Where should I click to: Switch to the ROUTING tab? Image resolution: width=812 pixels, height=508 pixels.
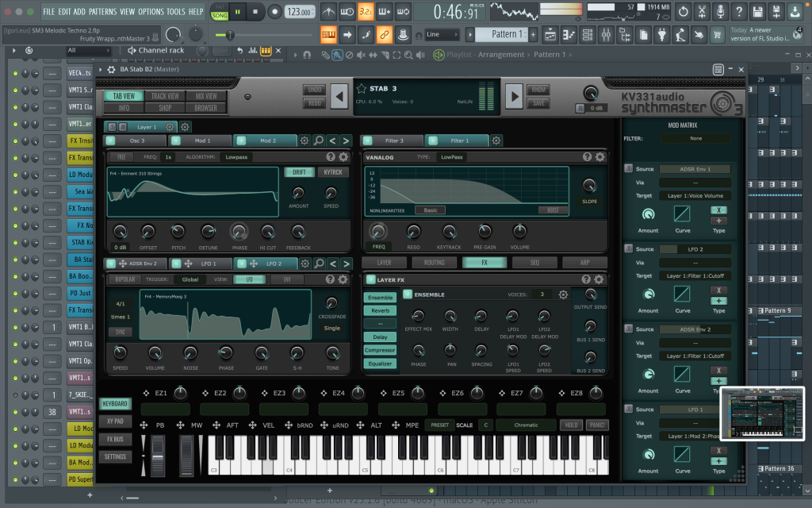pyautogui.click(x=434, y=262)
